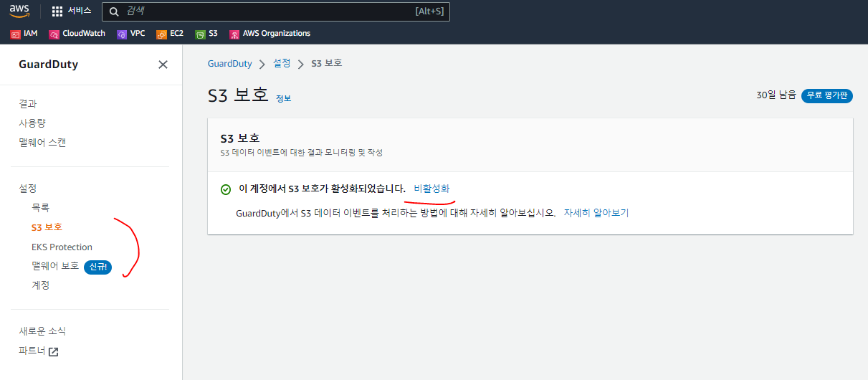Open the CloudWatch shortcut icon
This screenshot has height=380, width=868.
click(x=54, y=34)
